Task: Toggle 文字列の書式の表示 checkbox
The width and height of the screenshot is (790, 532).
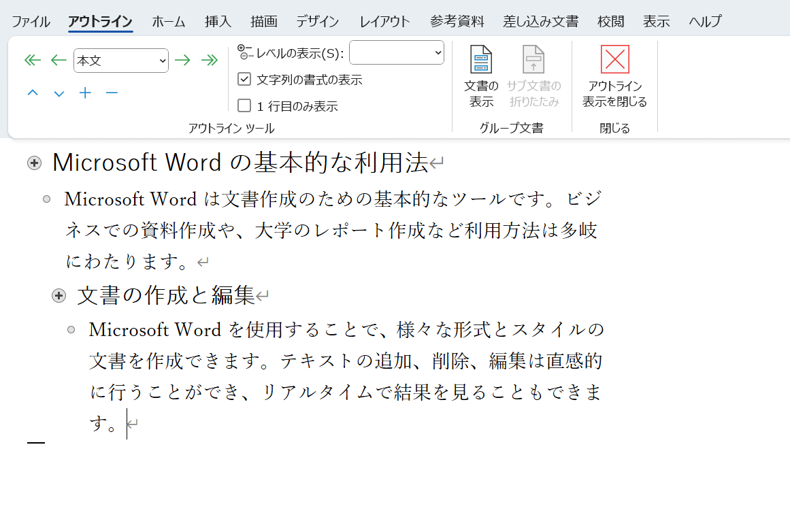Action: point(244,80)
